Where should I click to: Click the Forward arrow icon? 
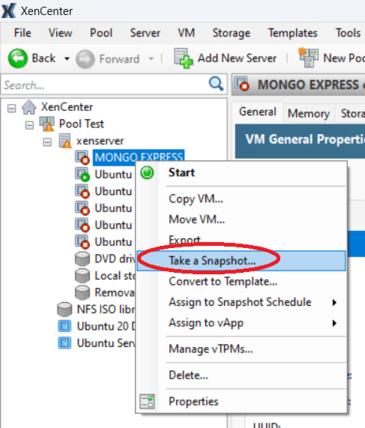(x=85, y=59)
